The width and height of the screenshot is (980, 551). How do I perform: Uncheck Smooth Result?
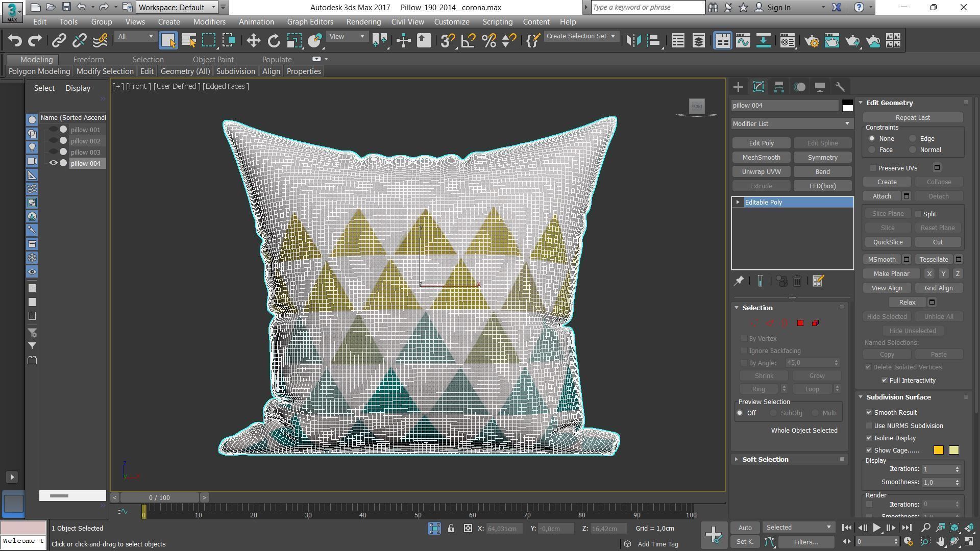(x=869, y=412)
